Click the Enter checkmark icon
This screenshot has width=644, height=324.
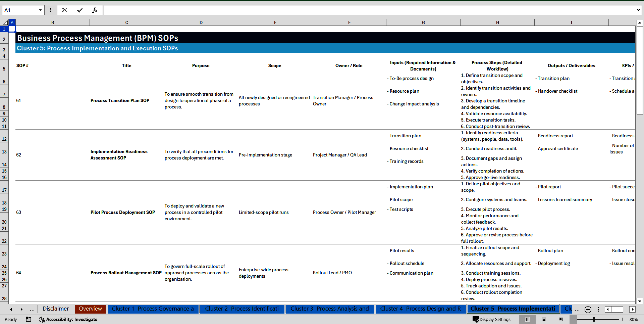point(79,10)
